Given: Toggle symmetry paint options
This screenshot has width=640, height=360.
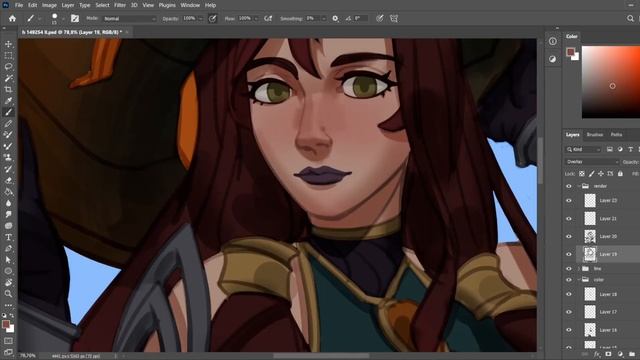Looking at the screenshot, I should pos(394,18).
